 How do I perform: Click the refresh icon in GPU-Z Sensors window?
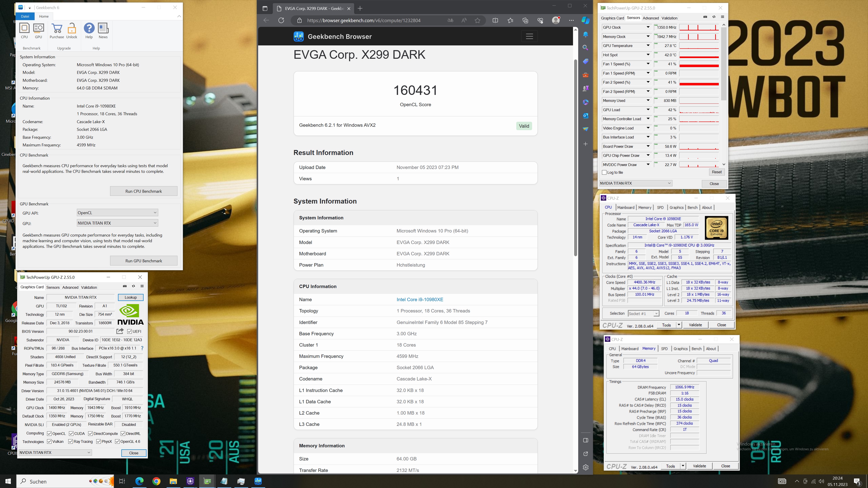click(x=714, y=17)
